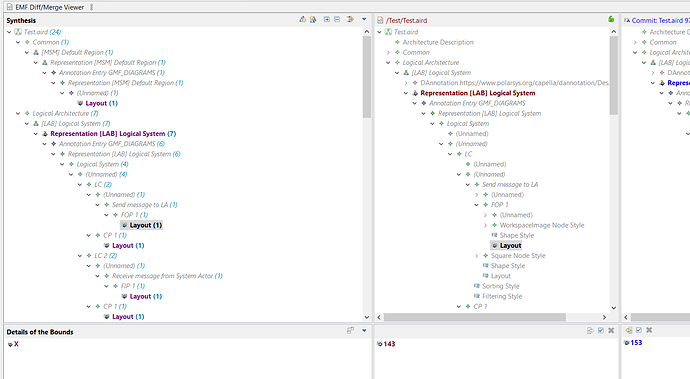This screenshot has height=379, width=690.
Task: Click Test.aird icon in middle pane tree
Action: [388, 32]
